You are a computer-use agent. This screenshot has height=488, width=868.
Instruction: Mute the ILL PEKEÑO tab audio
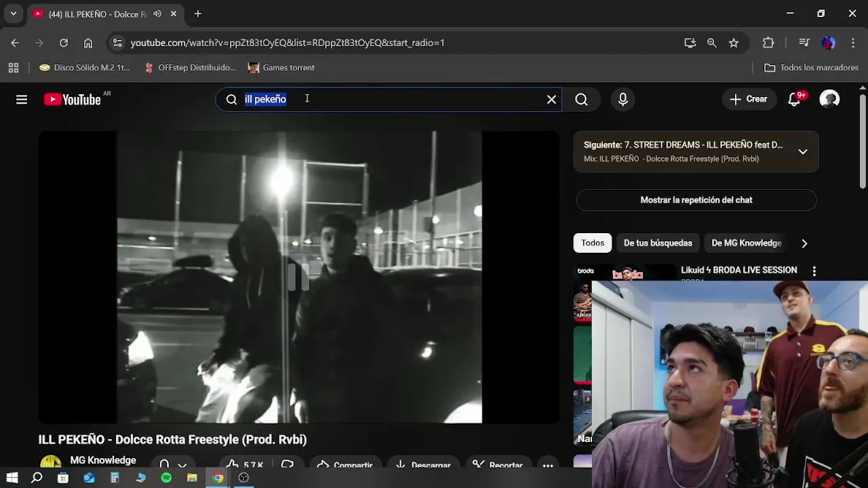pyautogui.click(x=157, y=14)
